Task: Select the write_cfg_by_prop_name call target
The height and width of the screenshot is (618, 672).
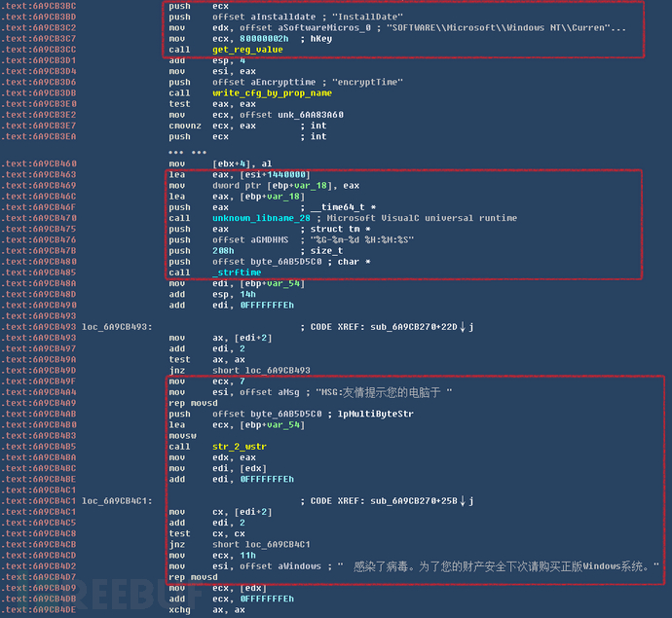Action: pos(272,92)
